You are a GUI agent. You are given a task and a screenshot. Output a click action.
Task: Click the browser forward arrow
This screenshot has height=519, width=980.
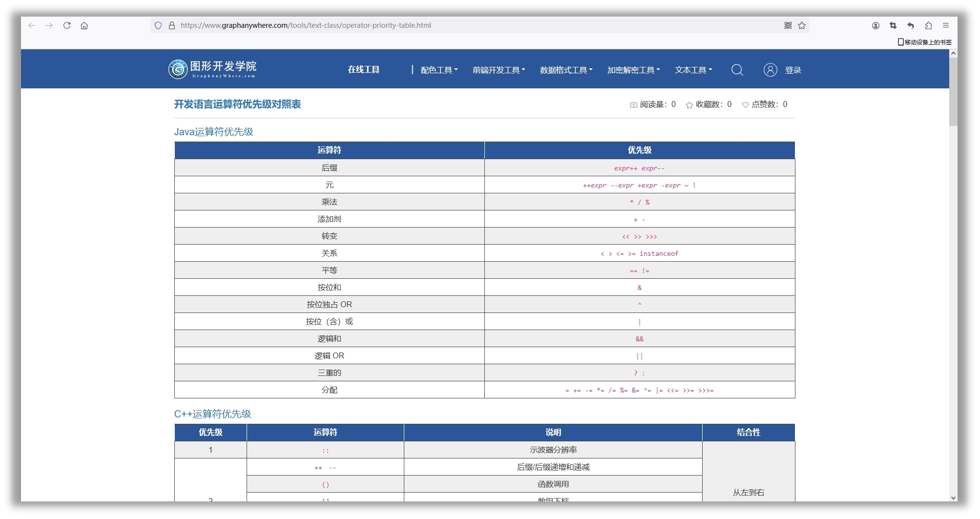tap(49, 25)
